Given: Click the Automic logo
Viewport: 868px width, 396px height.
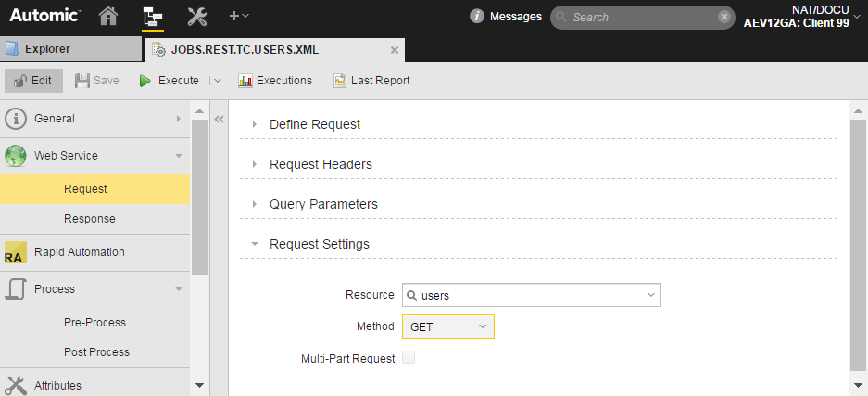Looking at the screenshot, I should pyautogui.click(x=44, y=16).
